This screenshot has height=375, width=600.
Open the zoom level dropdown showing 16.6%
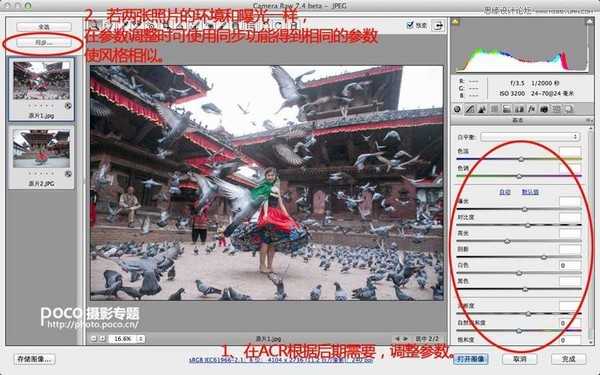coord(126,339)
